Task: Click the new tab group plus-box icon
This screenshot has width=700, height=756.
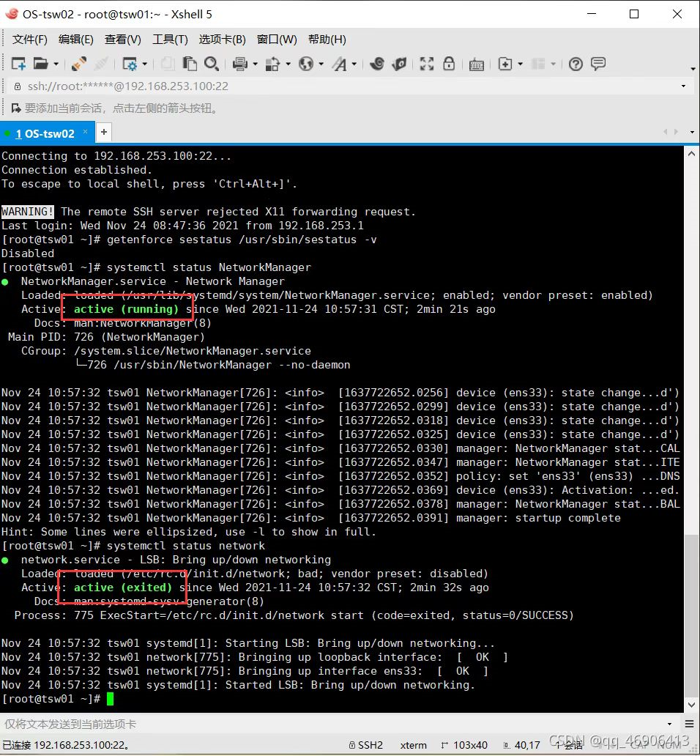Action: tap(505, 64)
